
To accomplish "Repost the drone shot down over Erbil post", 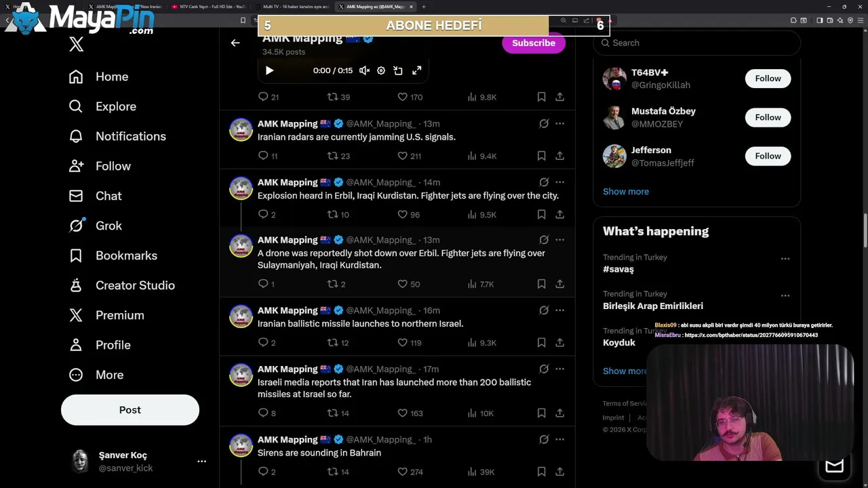I will (x=336, y=284).
